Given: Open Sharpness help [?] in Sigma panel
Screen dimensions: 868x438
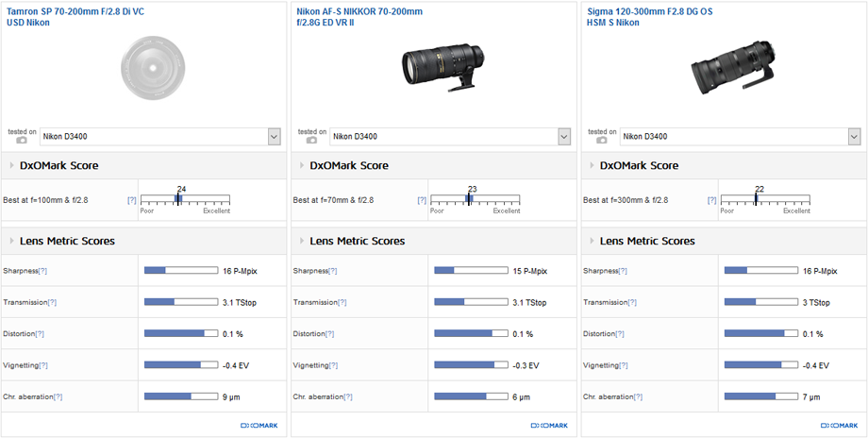Looking at the screenshot, I should 623,271.
